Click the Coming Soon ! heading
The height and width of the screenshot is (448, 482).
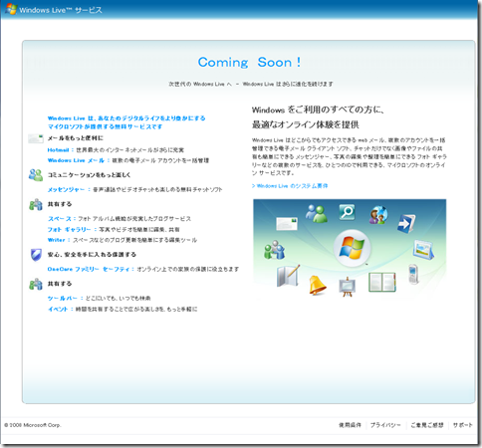pos(249,63)
